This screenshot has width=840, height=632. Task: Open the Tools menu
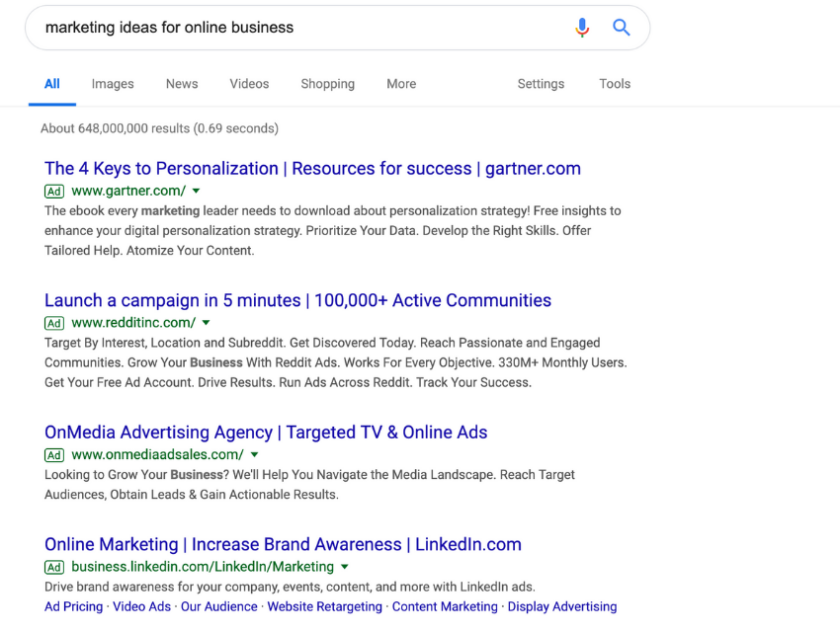pos(615,84)
